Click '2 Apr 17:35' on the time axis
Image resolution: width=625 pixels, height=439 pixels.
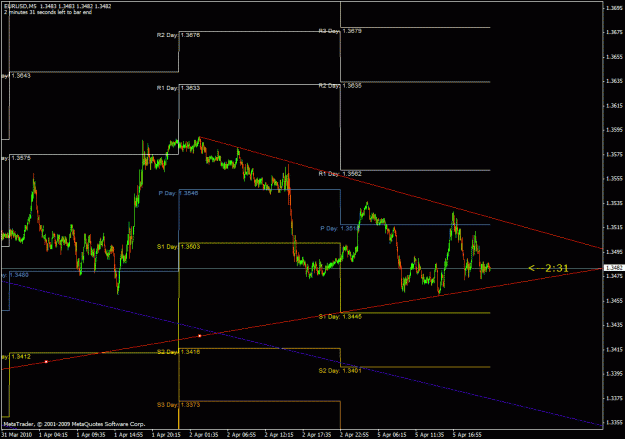coord(317,435)
